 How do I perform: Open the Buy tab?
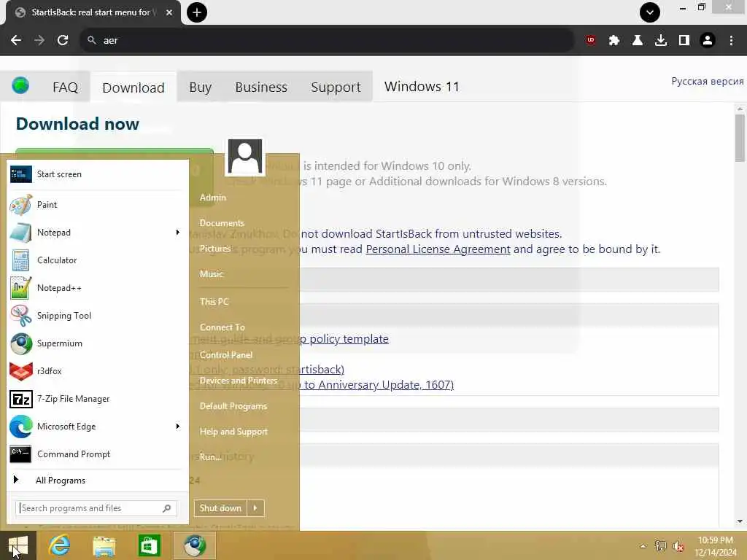200,87
